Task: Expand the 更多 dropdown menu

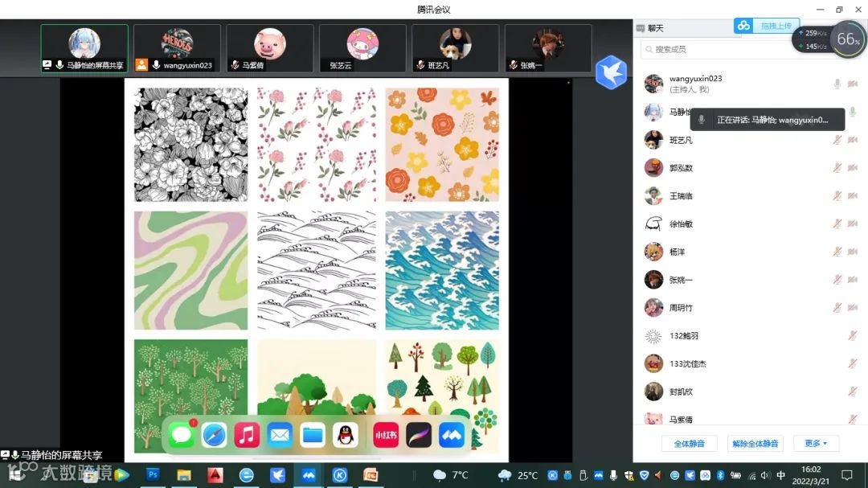Action: pyautogui.click(x=816, y=443)
